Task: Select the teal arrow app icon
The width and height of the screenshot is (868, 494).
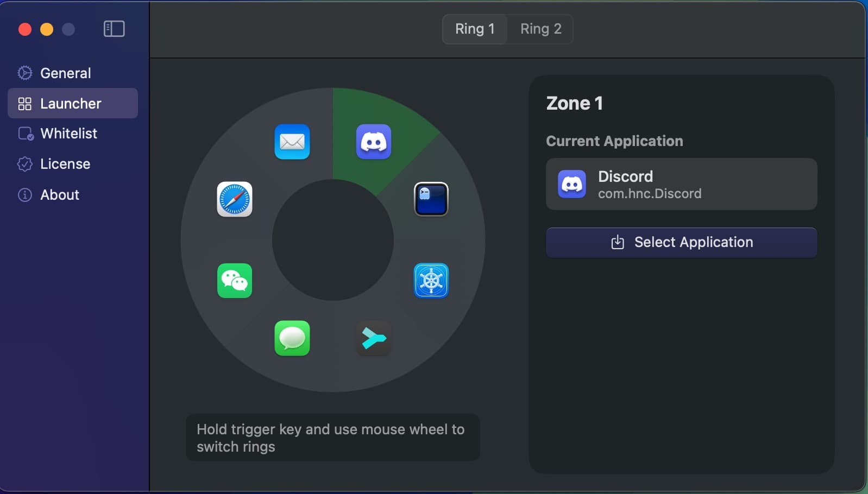Action: click(374, 338)
